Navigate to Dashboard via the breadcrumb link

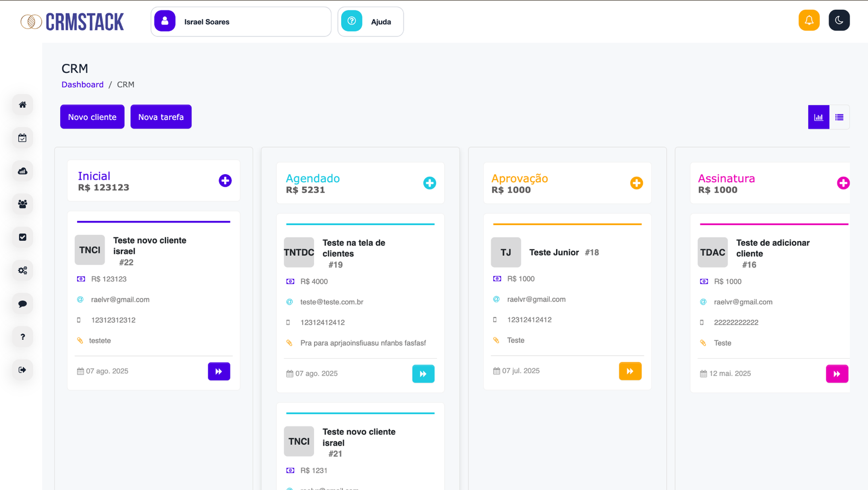pos(82,84)
